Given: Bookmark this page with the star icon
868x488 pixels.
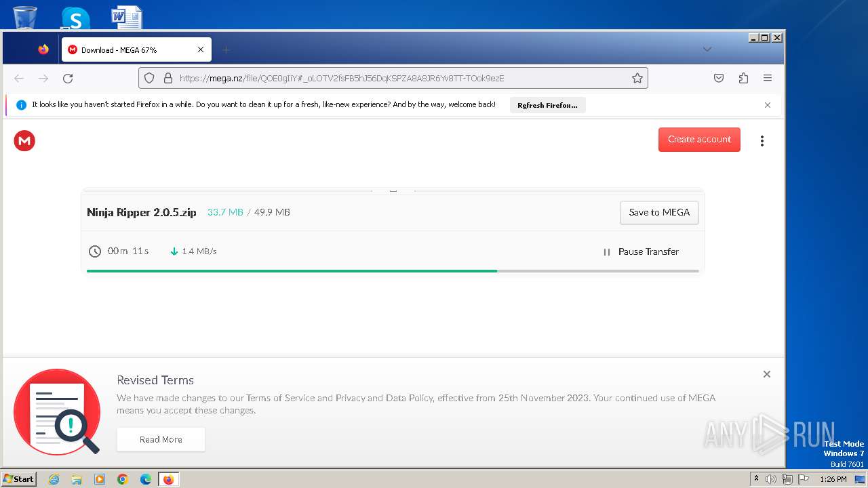Looking at the screenshot, I should [637, 79].
